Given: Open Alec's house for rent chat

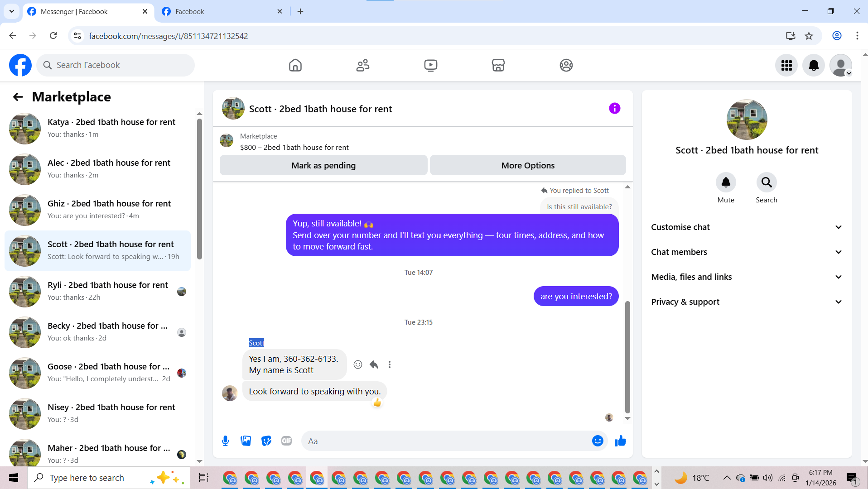Looking at the screenshot, I should click(x=97, y=169).
